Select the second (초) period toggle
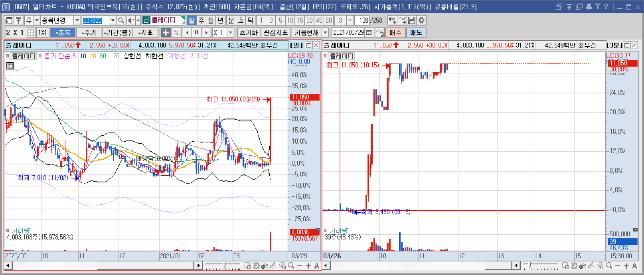644x275 pixels. click(x=241, y=20)
